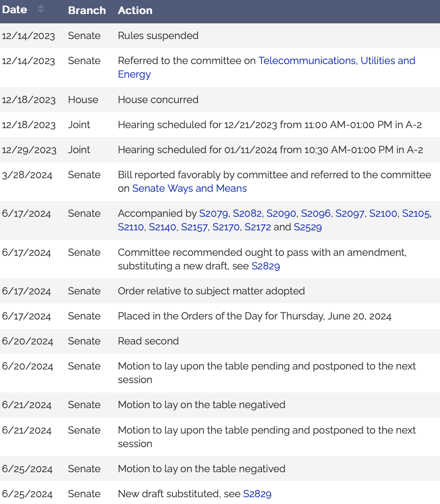Navigate to bill S2140

pos(162,227)
